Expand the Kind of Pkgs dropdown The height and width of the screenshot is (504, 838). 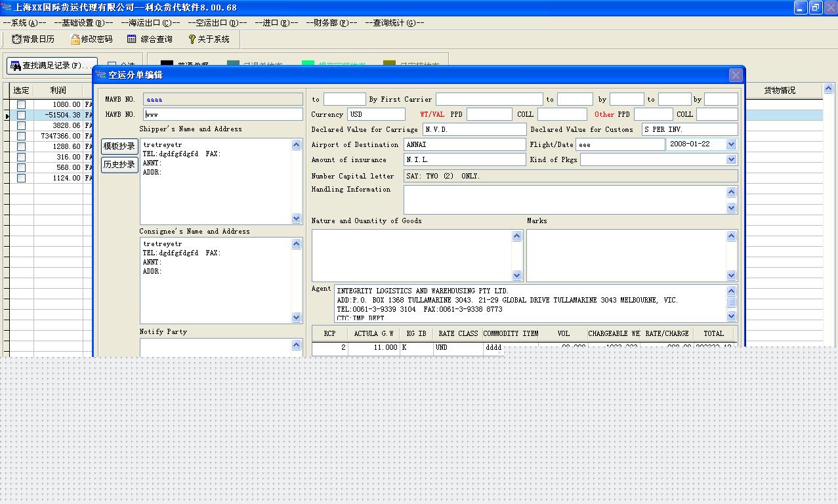[731, 159]
